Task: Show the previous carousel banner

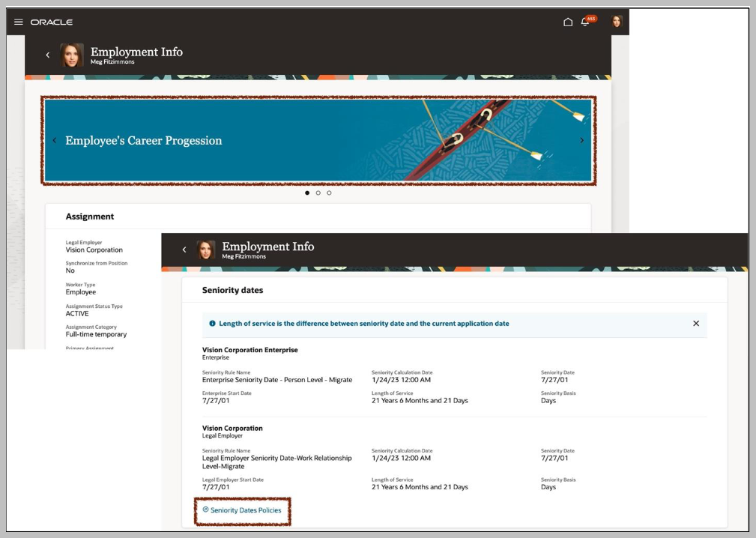Action: (x=55, y=140)
